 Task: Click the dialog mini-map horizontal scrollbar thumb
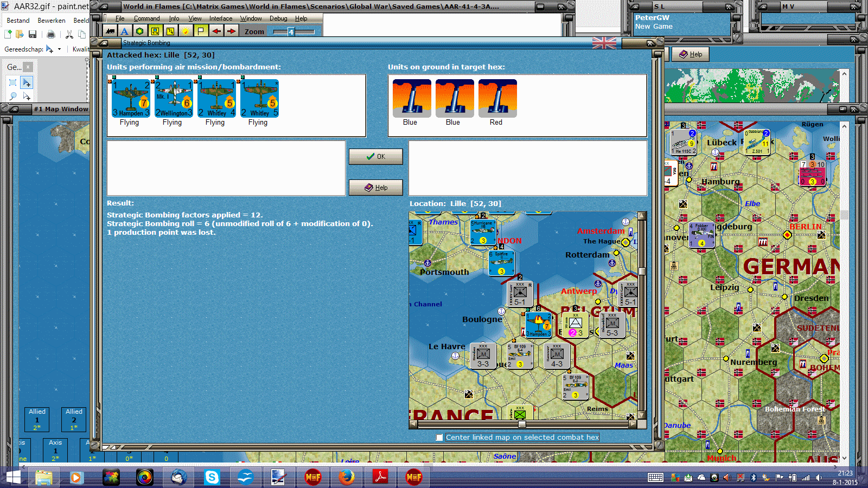(x=522, y=425)
